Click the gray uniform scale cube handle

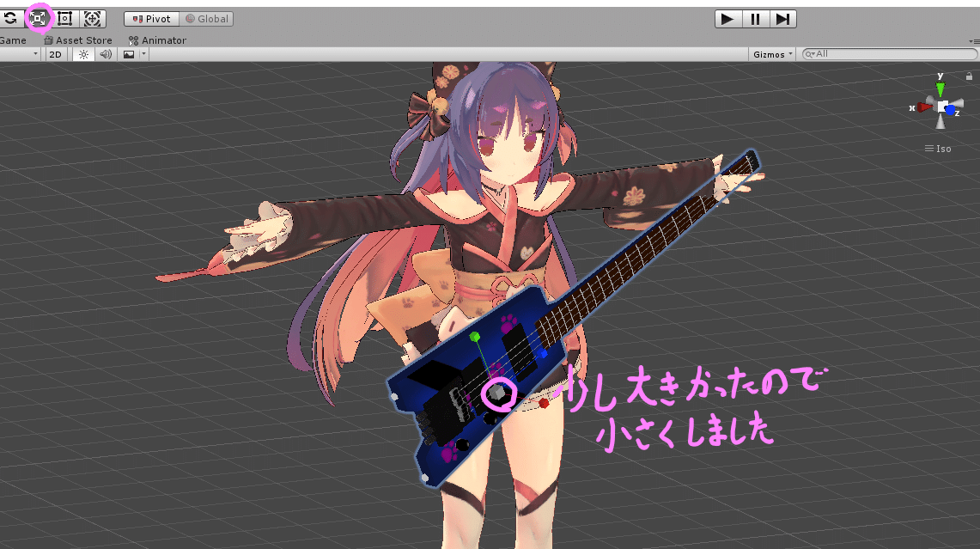[x=497, y=393]
